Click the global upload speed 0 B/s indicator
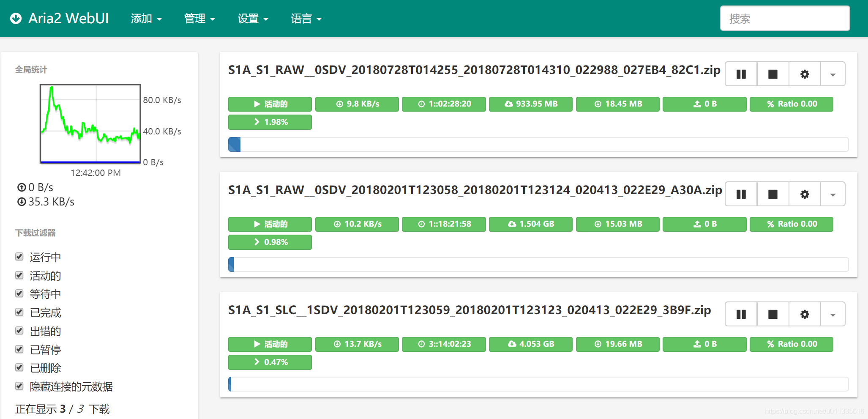Viewport: 868px width, 419px height. (35, 187)
